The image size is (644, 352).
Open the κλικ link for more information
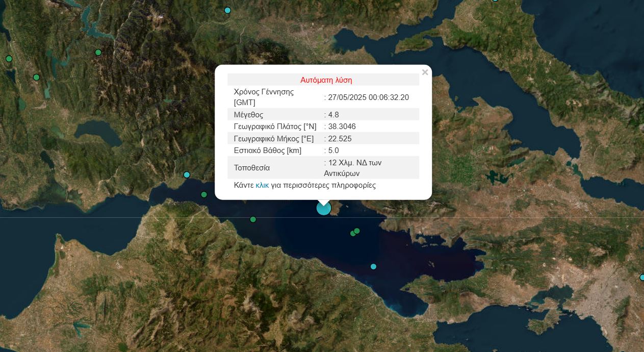[x=262, y=185]
